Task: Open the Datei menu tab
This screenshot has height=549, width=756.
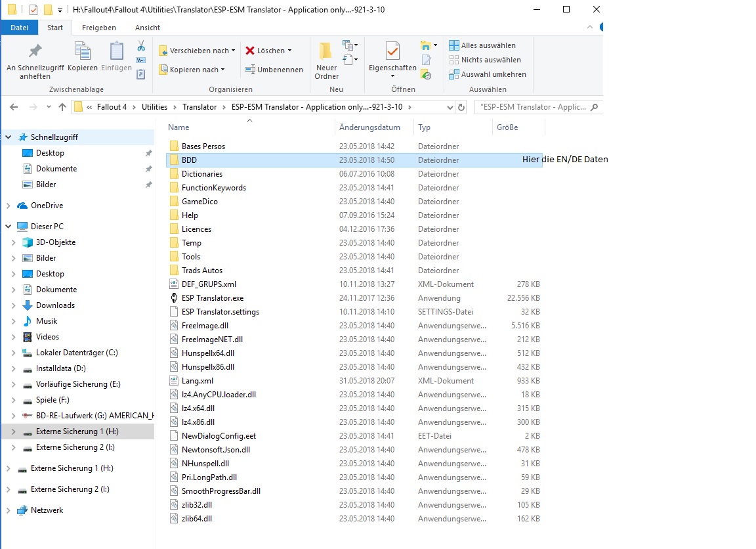Action: coord(20,28)
